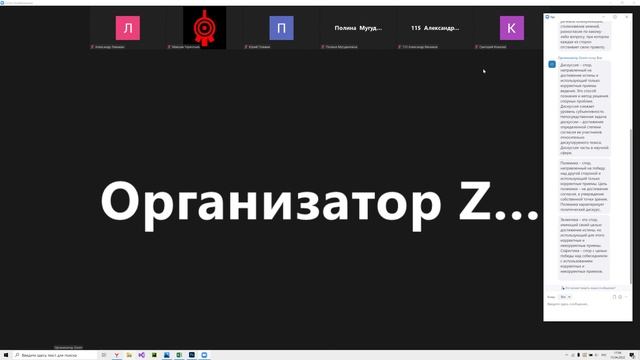Open the emoji picker in chat
The image size is (640, 360).
(x=620, y=297)
